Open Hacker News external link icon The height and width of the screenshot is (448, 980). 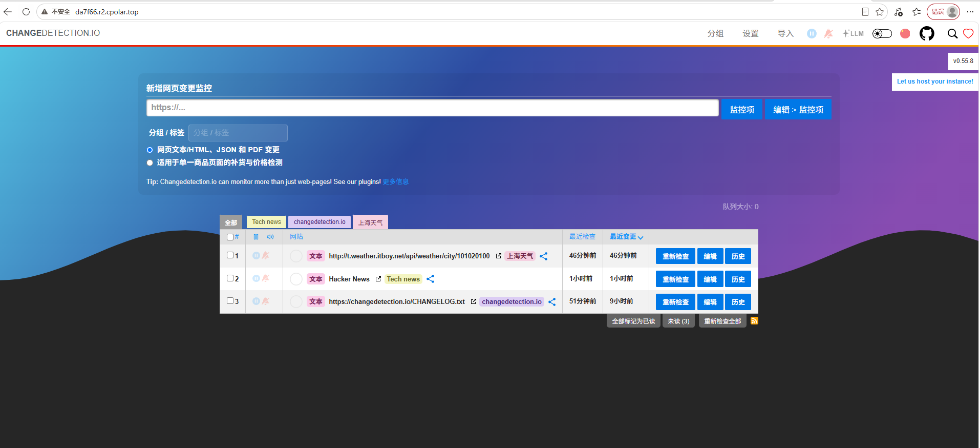coord(378,279)
